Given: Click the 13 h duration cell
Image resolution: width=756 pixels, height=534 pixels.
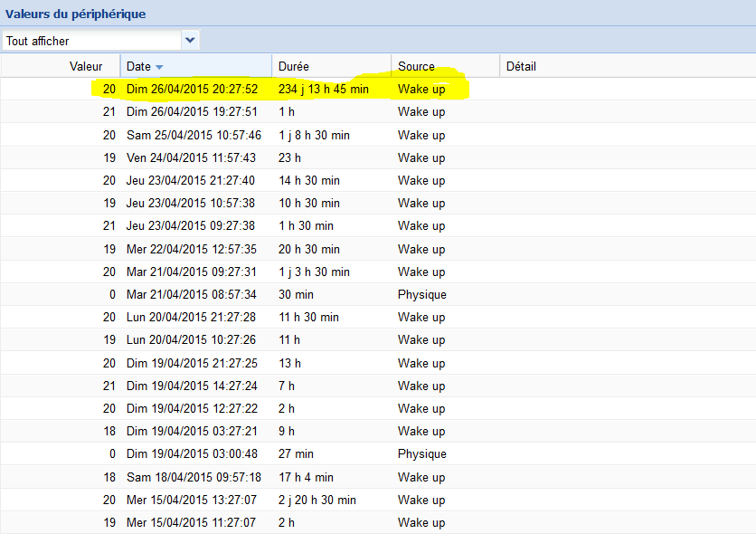Looking at the screenshot, I should pos(289,363).
